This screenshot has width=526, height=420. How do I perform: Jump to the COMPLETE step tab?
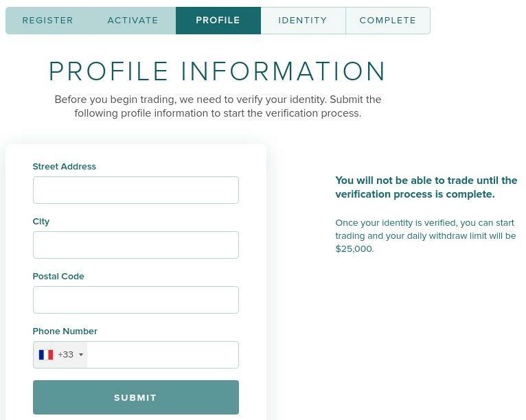(x=387, y=21)
